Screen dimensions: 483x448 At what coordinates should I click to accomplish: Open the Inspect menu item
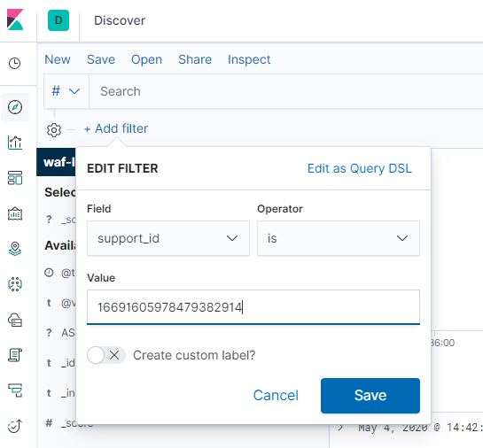coord(249,59)
